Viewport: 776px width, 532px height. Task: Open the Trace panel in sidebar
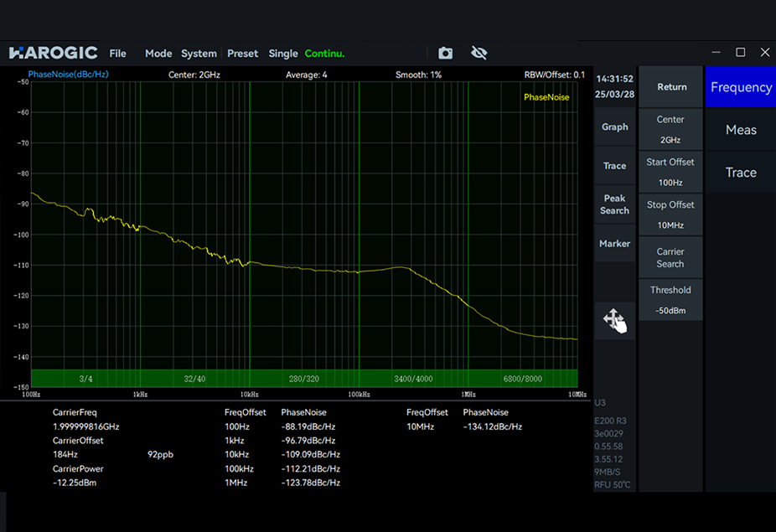[x=614, y=166]
